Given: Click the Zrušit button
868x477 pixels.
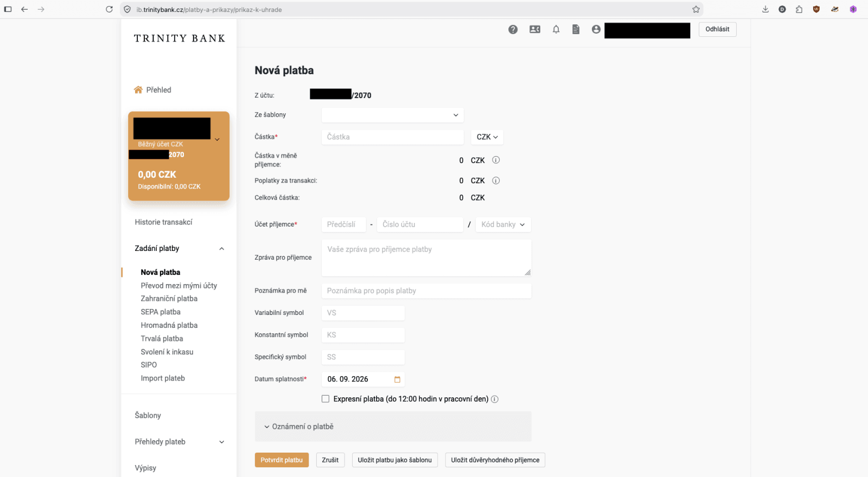Looking at the screenshot, I should 330,460.
